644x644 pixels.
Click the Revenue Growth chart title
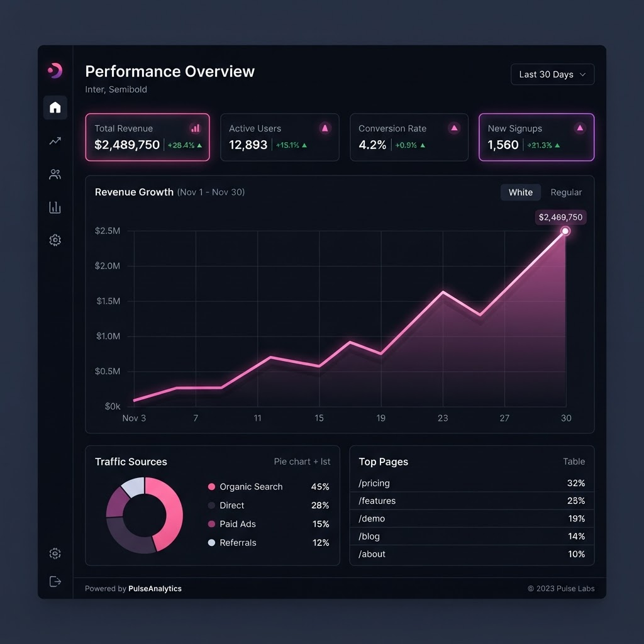click(x=134, y=192)
